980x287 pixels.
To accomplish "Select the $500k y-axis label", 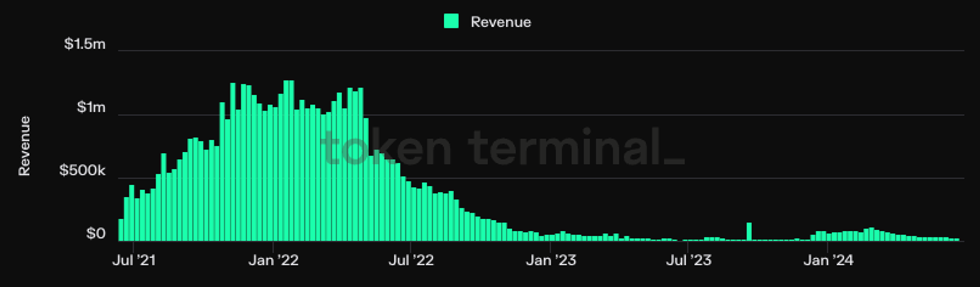I will click(82, 170).
